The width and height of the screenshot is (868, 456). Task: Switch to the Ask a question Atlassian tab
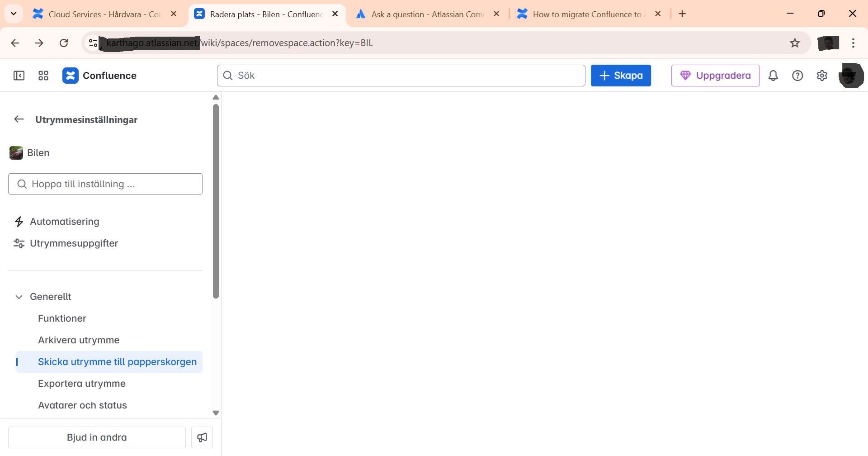(x=429, y=14)
